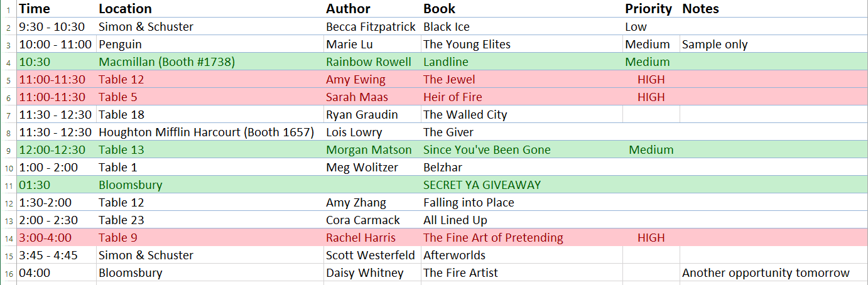Select the cell containing Becca Fitzpatrick
Image resolution: width=868 pixels, height=285 pixels.
tap(371, 27)
